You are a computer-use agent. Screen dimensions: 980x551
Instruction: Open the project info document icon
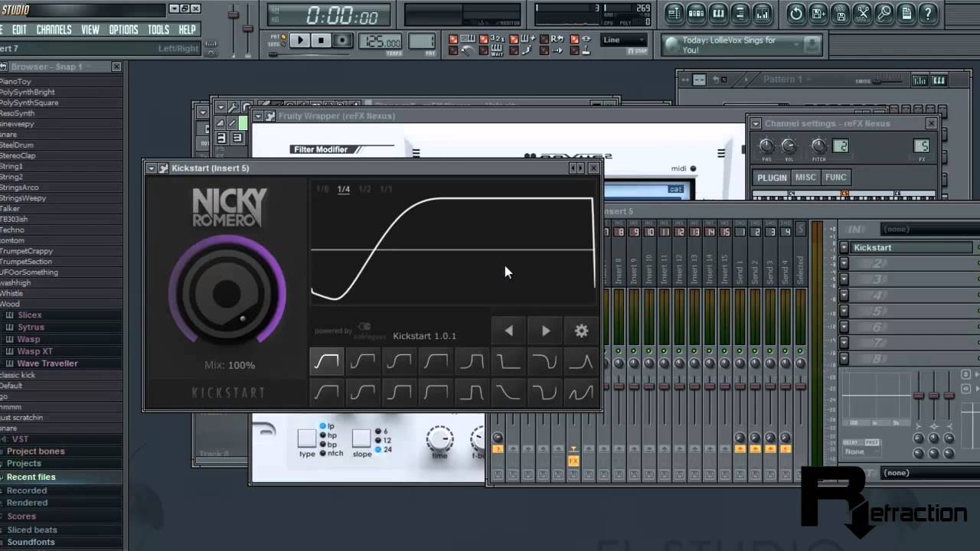tap(906, 13)
